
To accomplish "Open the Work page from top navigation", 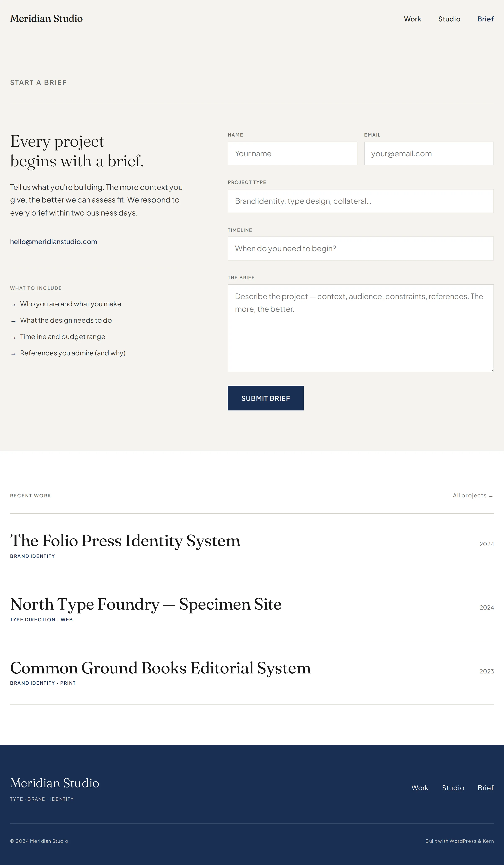I will coord(412,19).
